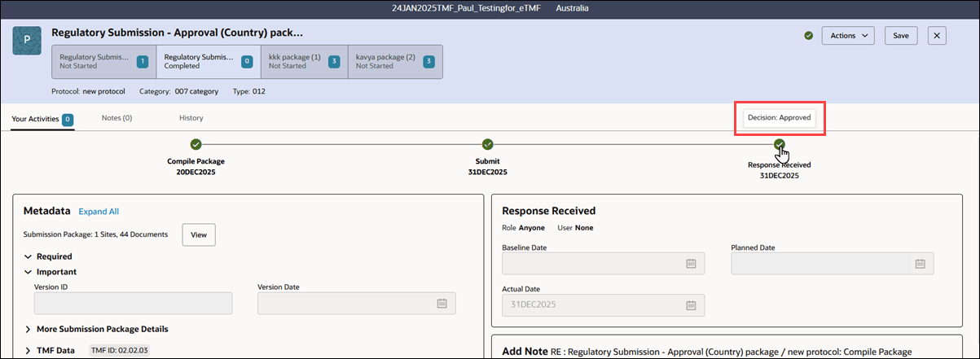This screenshot has width=980, height=359.
Task: Open the Notes (0) tab
Action: click(116, 118)
